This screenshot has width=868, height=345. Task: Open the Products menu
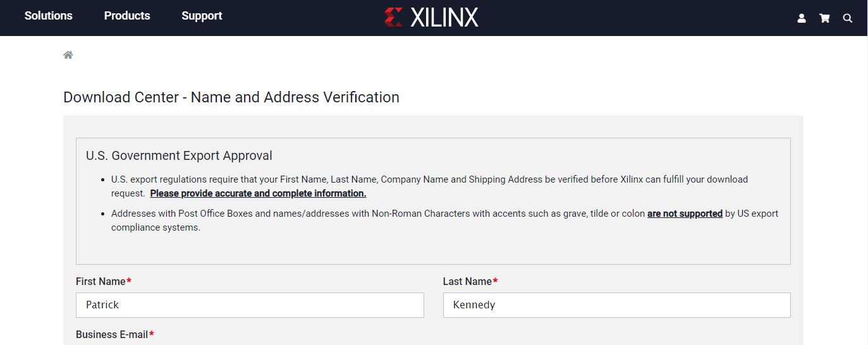127,16
